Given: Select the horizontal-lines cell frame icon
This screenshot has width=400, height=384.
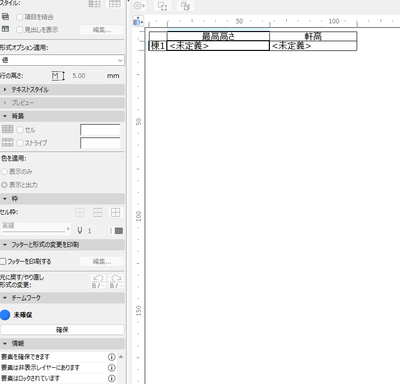Looking at the screenshot, I should [98, 212].
